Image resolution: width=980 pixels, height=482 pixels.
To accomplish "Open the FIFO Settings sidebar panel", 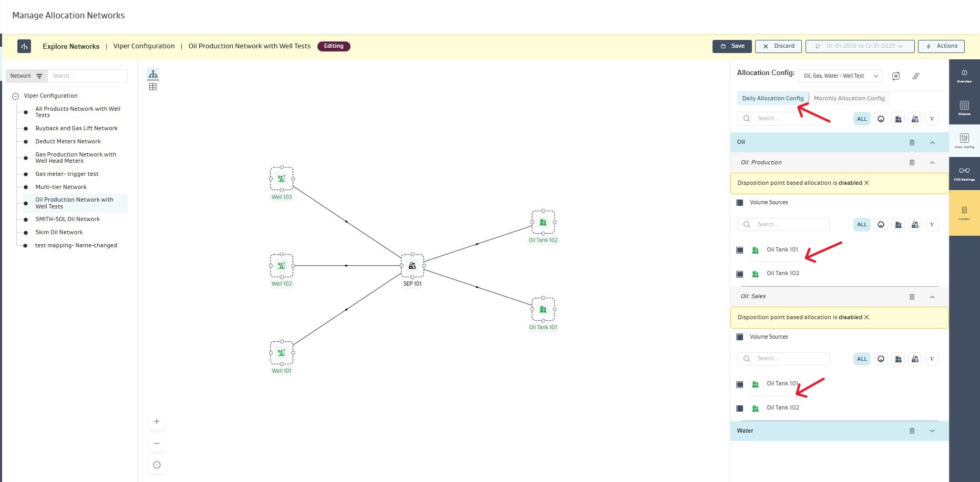I will pyautogui.click(x=964, y=173).
